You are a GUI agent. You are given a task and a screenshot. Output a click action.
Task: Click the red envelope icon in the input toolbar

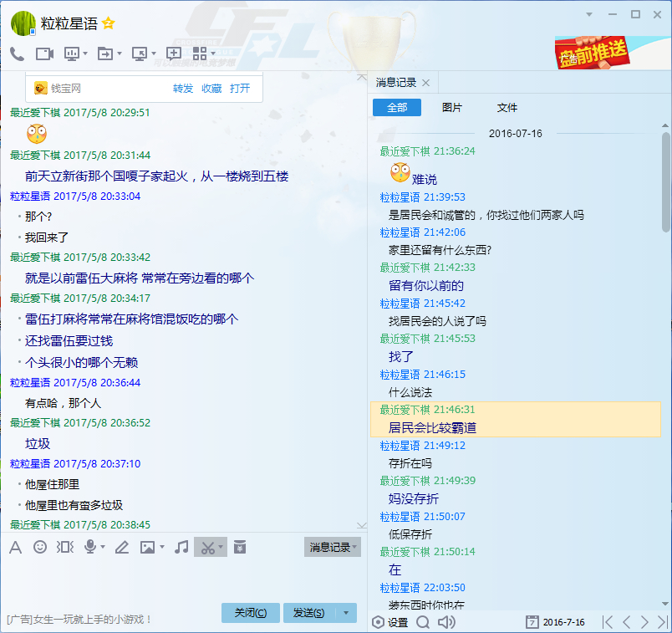click(240, 547)
